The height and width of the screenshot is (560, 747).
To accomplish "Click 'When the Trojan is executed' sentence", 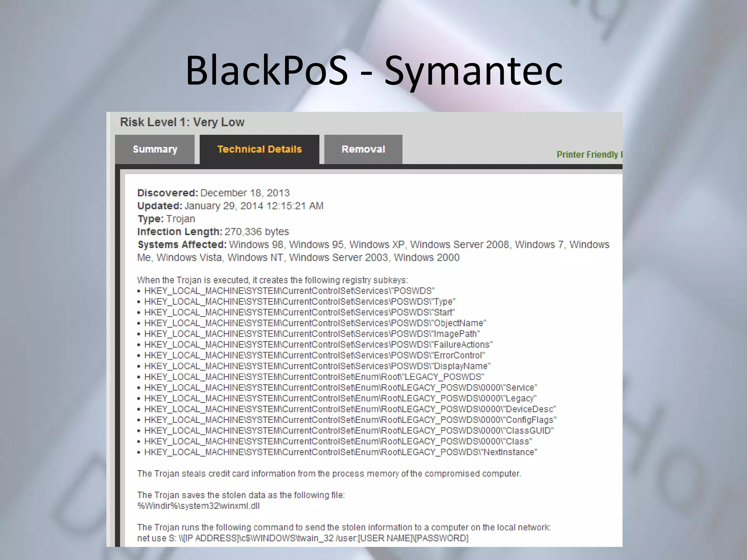I will 272,280.
